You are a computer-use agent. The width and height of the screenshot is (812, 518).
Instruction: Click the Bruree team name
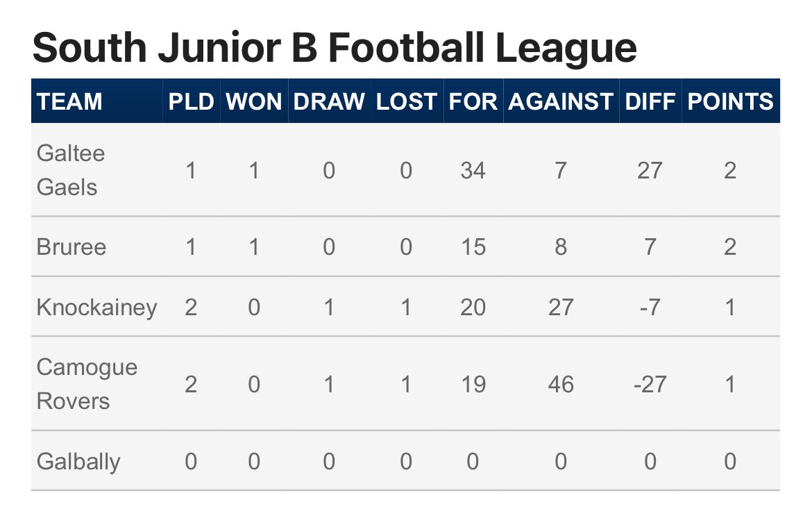click(x=71, y=247)
